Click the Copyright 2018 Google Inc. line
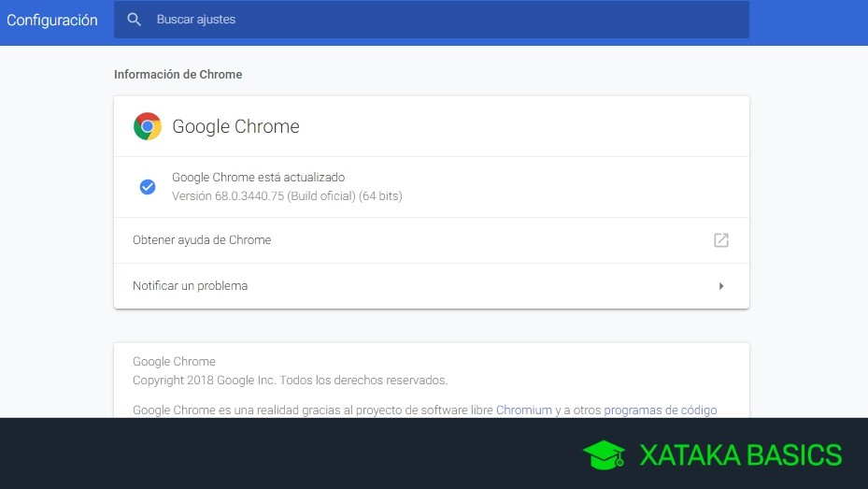Screen dimensions: 868x489 [x=290, y=380]
